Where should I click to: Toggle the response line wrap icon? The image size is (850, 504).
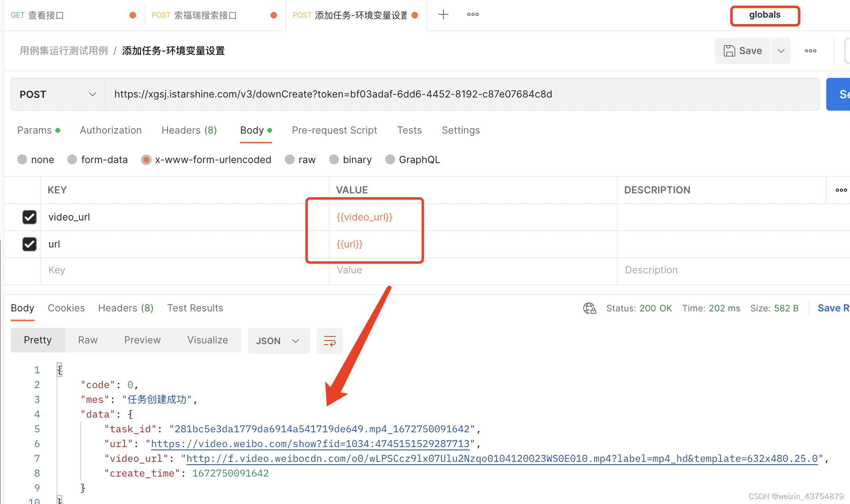pyautogui.click(x=330, y=341)
